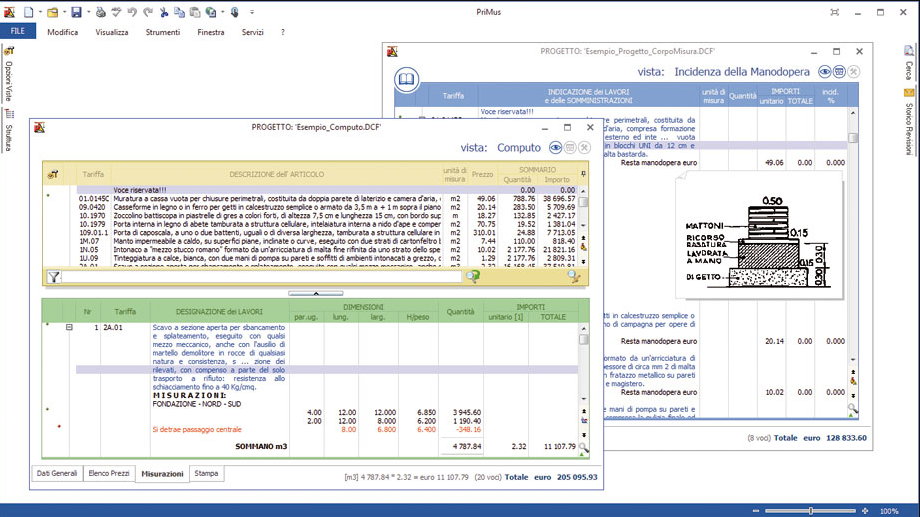Switch to the Elenco Prezzi tab
920x517 pixels.
[108, 473]
